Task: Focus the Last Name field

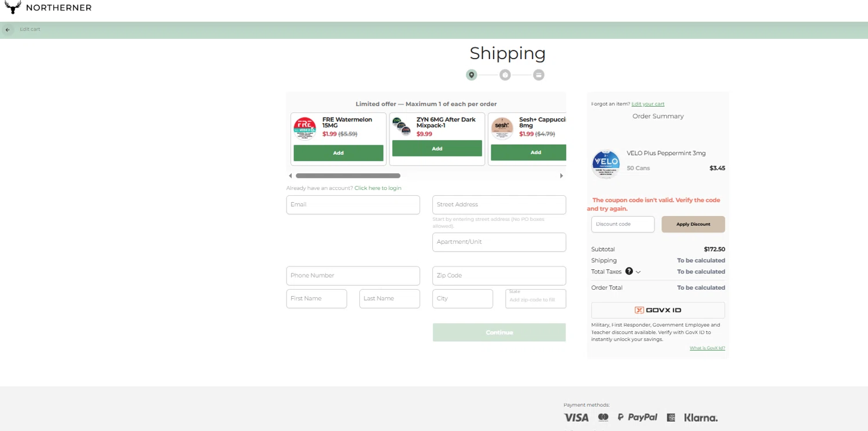Action: [389, 299]
